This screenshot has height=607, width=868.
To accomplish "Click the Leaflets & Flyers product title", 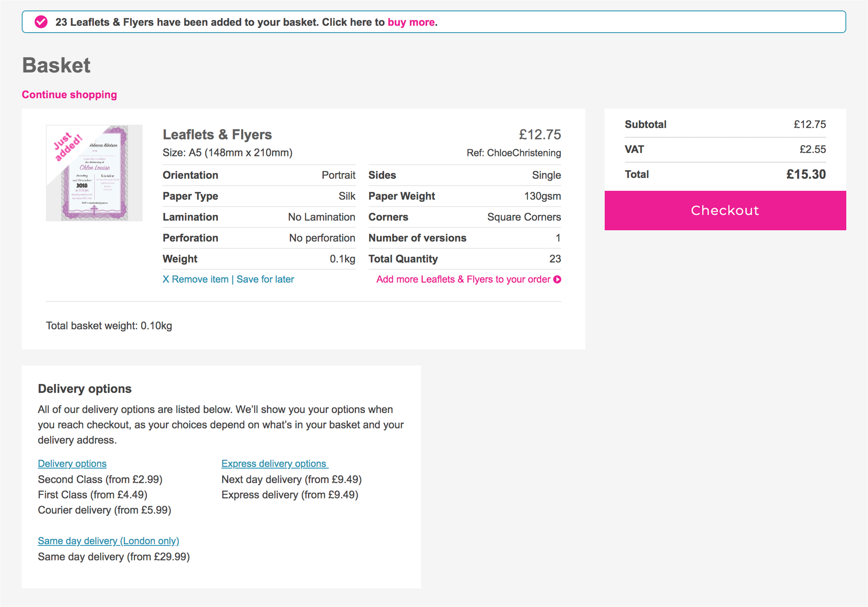I will 217,134.
